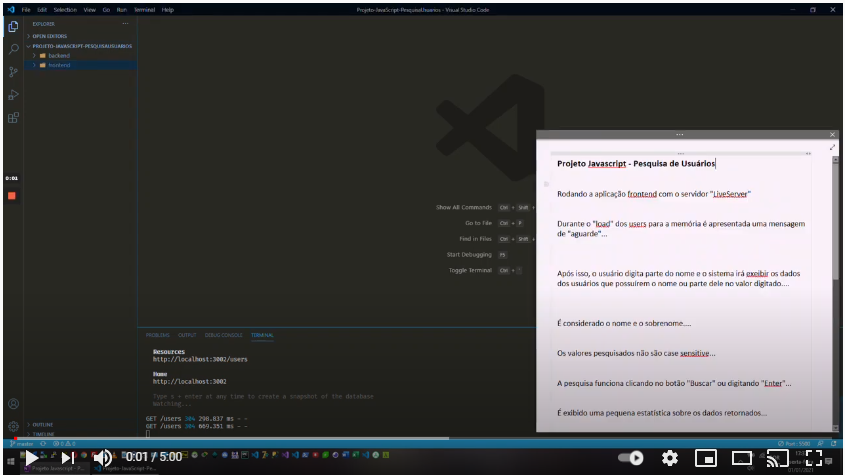The image size is (845, 475).
Task: Open the Run menu
Action: 122,10
